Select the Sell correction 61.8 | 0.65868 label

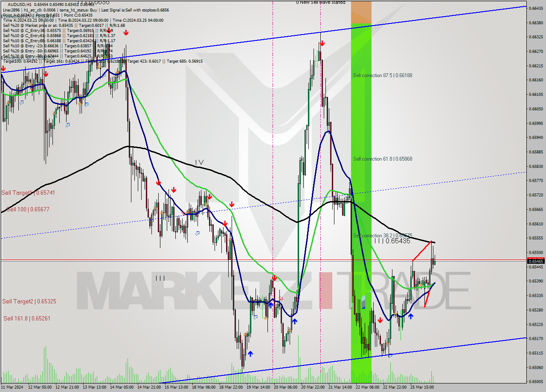coord(383,159)
